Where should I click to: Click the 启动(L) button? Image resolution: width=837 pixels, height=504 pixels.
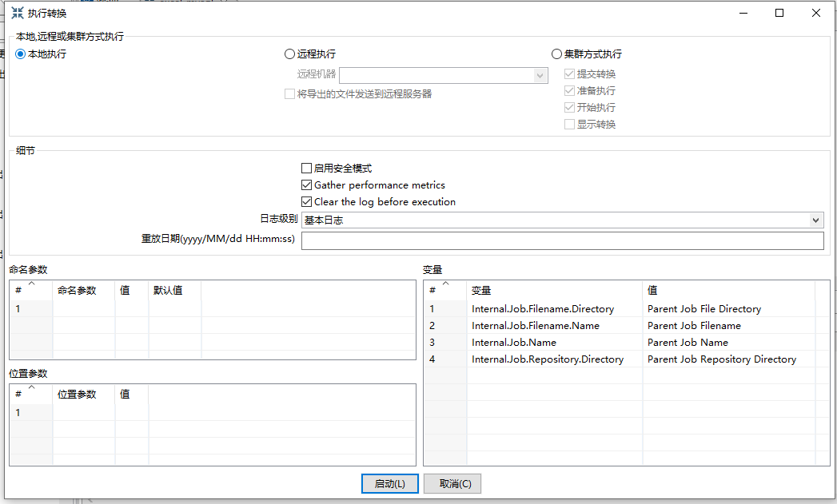tap(389, 484)
